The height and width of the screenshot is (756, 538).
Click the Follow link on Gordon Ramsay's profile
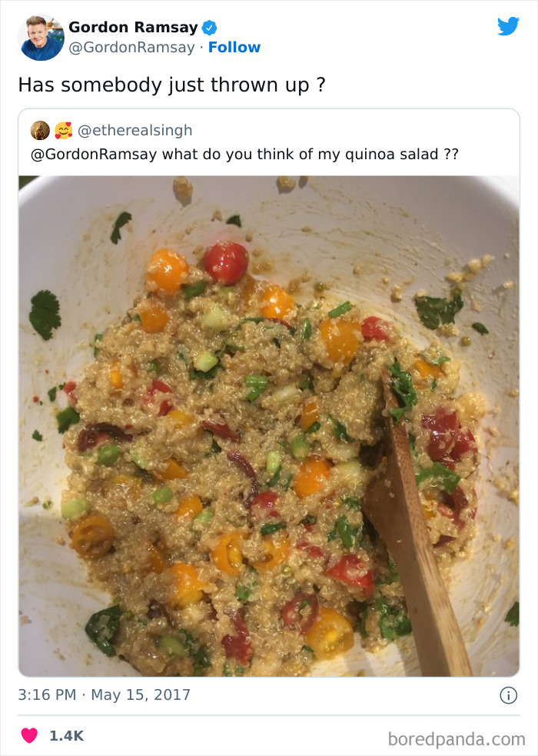pos(235,47)
